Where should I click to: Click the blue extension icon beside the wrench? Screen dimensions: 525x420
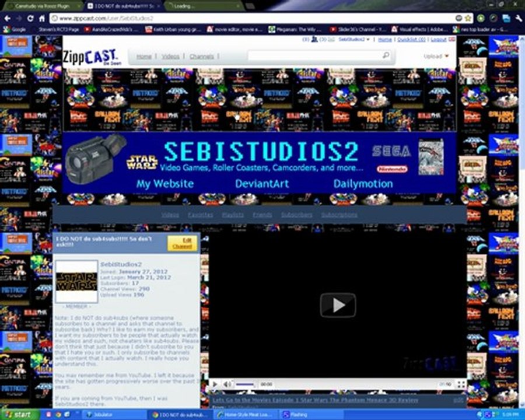tap(506, 18)
